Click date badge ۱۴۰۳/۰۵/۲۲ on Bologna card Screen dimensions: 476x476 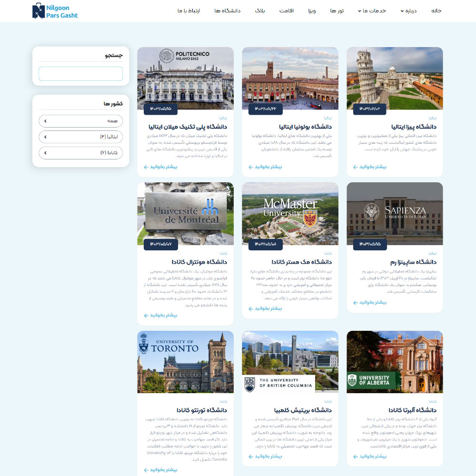pos(265,109)
